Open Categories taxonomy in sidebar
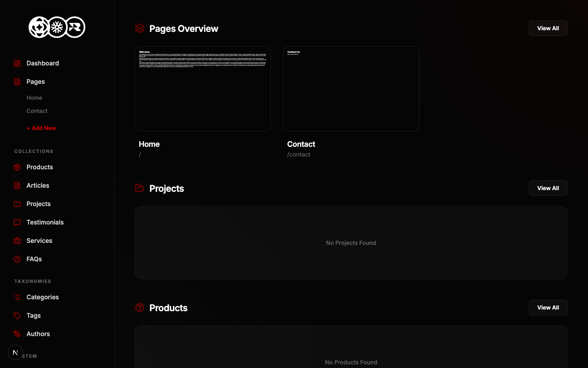This screenshot has height=368, width=588. [42, 297]
